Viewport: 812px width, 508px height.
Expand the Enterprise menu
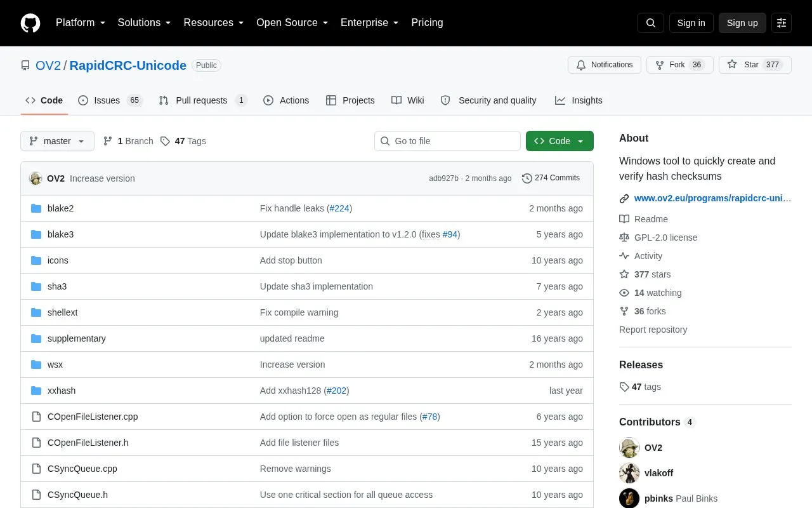370,23
